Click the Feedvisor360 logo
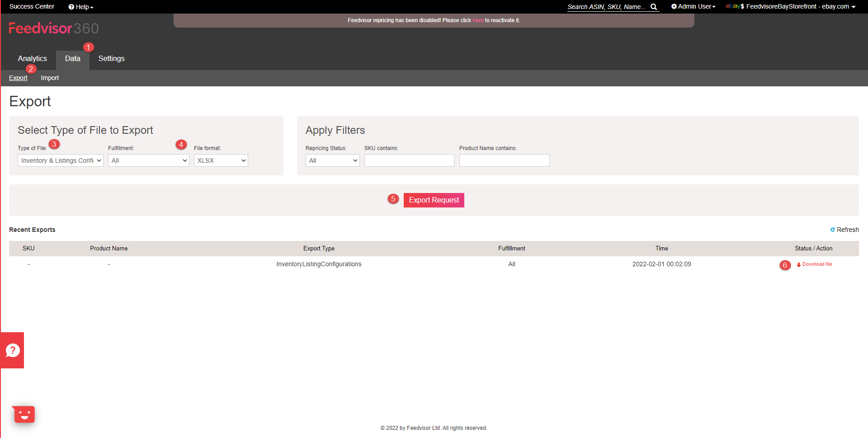 click(53, 28)
